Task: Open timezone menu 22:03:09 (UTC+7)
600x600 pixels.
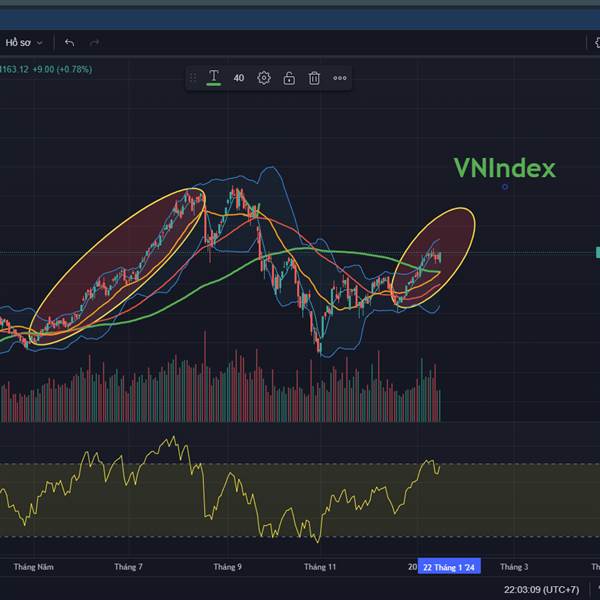Action: (x=541, y=590)
